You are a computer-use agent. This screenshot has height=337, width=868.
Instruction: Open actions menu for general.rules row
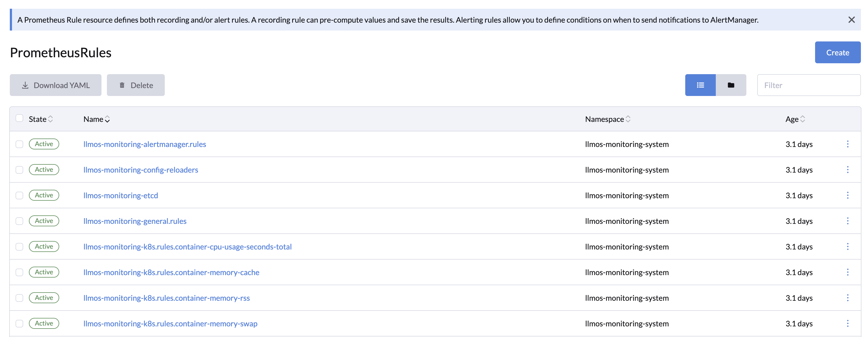coord(848,221)
